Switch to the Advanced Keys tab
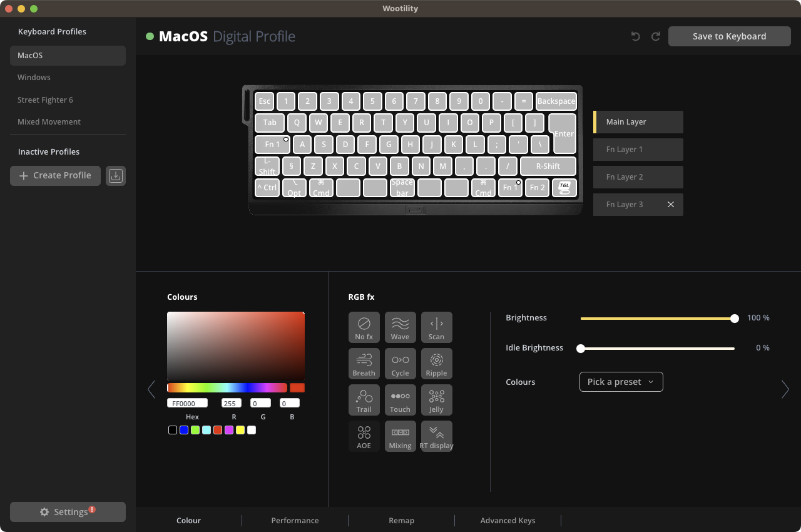The image size is (801, 532). 508,520
